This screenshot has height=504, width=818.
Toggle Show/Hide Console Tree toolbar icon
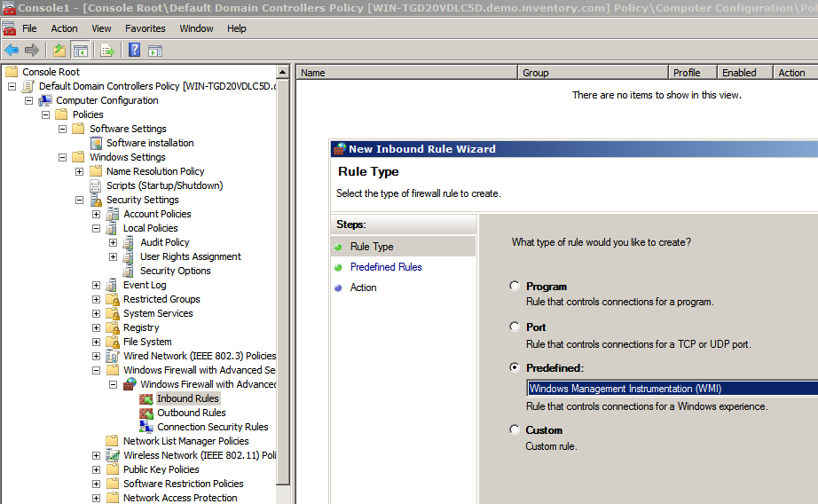pos(81,50)
